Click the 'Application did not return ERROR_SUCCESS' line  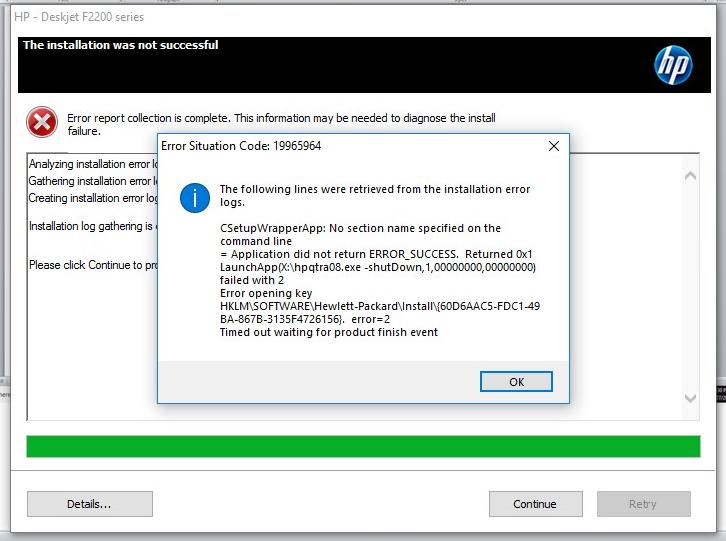(376, 254)
